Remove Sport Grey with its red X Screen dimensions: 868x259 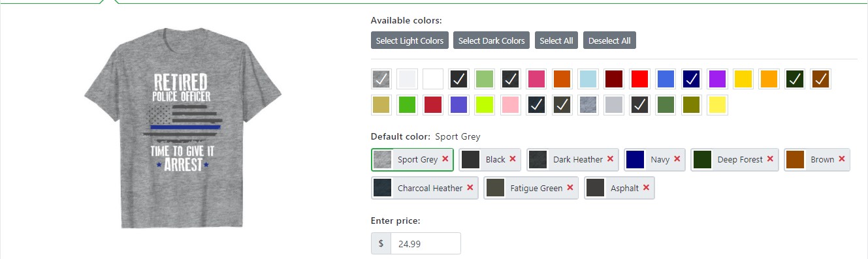click(445, 159)
